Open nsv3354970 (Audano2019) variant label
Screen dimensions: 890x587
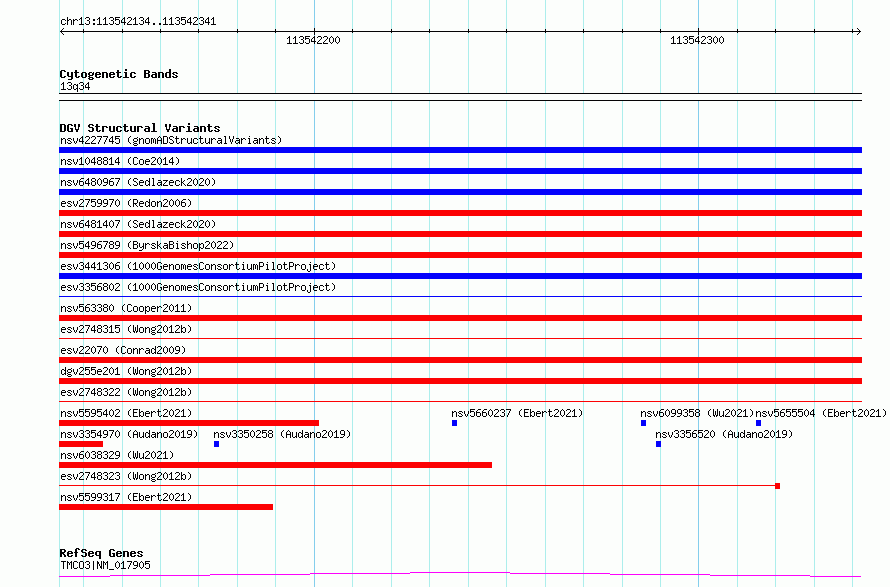129,434
